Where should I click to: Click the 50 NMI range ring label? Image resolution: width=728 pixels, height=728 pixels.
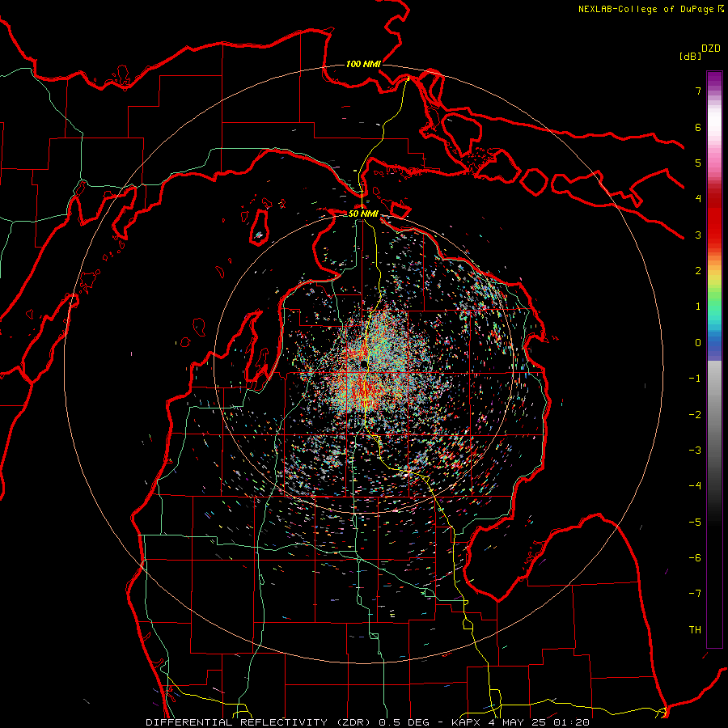(x=363, y=214)
